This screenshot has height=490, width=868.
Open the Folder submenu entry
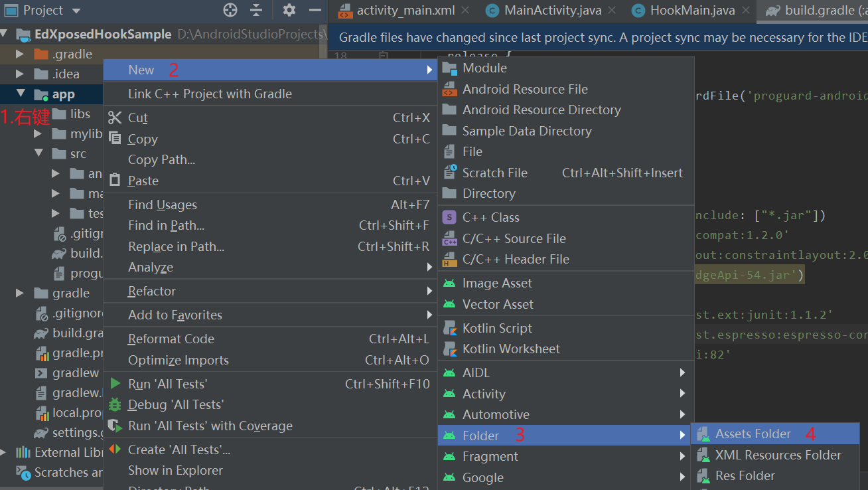pyautogui.click(x=566, y=436)
